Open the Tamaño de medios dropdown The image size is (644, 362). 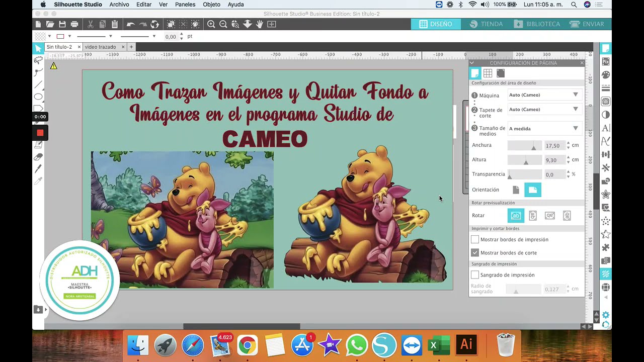(x=544, y=128)
